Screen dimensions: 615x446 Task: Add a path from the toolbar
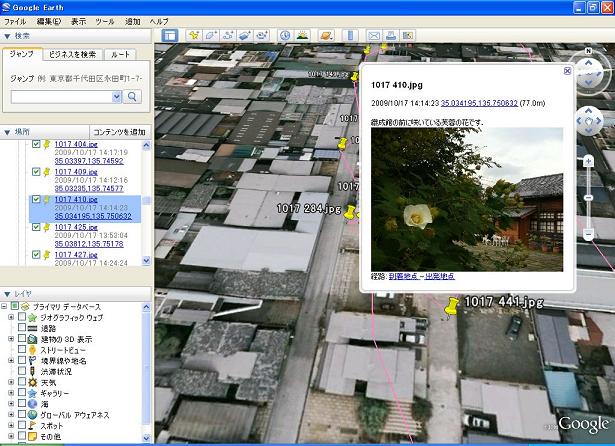pyautogui.click(x=228, y=36)
